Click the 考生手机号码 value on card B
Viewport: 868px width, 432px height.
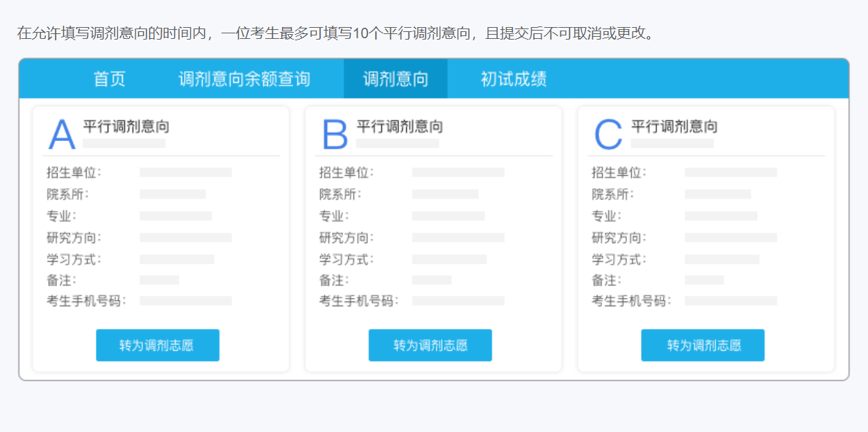pos(458,301)
